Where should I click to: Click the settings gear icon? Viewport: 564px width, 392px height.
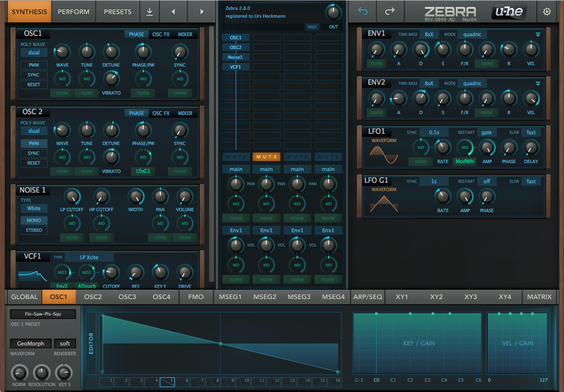[x=547, y=11]
